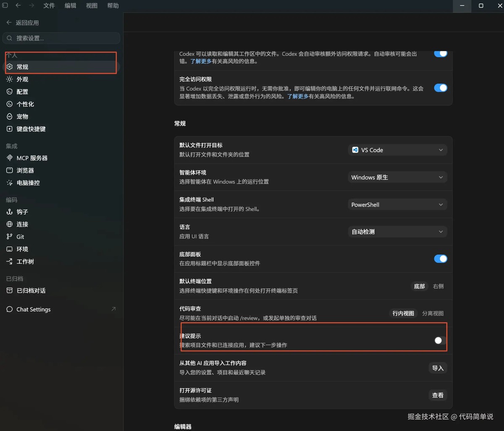Click the MCP 服务器 icon
The width and height of the screenshot is (504, 431).
pos(10,158)
